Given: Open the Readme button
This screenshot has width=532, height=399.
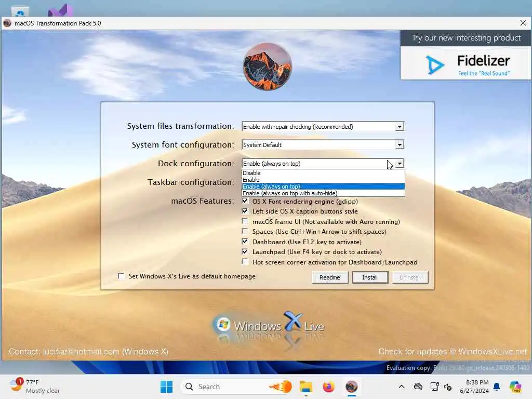Looking at the screenshot, I should click(330, 277).
